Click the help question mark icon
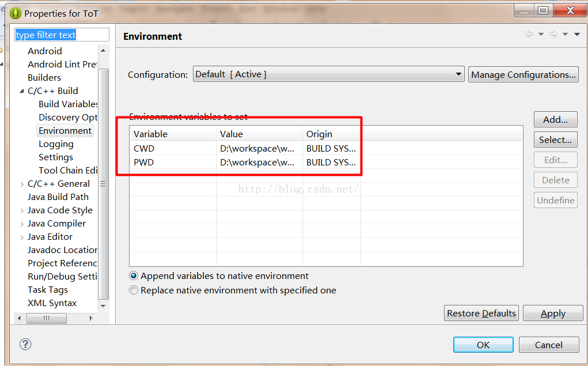The height and width of the screenshot is (366, 588). (25, 344)
